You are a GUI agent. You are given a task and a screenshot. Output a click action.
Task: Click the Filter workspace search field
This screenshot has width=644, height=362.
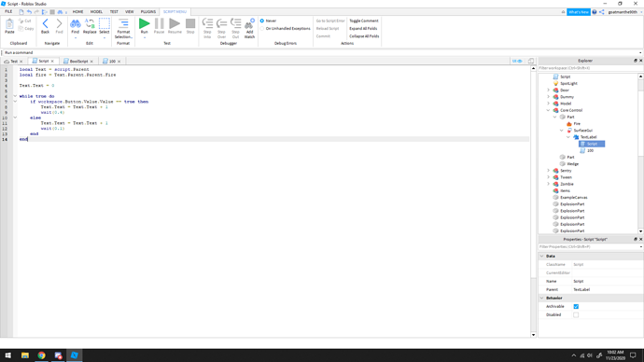tap(588, 68)
